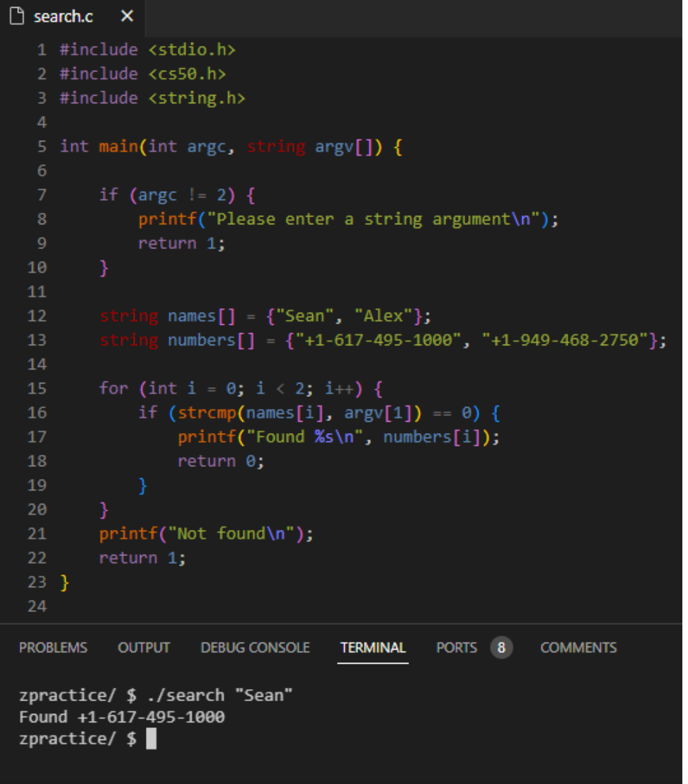Click the './search "Sean"' terminal command

tap(220, 696)
